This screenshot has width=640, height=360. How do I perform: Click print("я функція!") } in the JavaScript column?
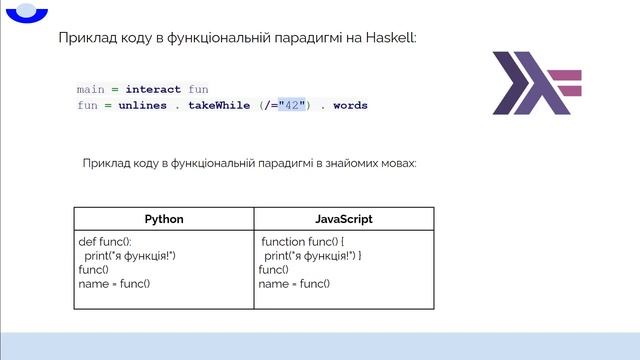[313, 256]
